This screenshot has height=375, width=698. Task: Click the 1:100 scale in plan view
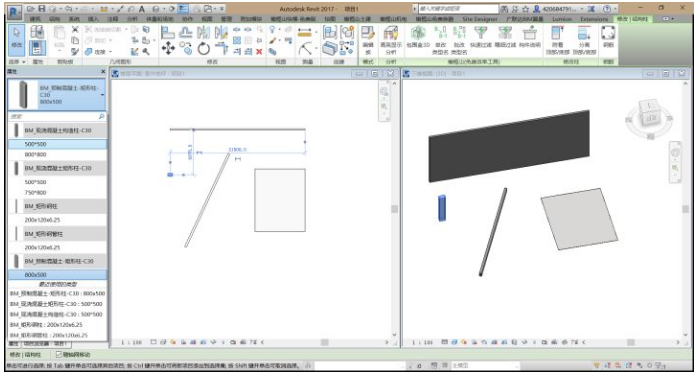click(131, 342)
